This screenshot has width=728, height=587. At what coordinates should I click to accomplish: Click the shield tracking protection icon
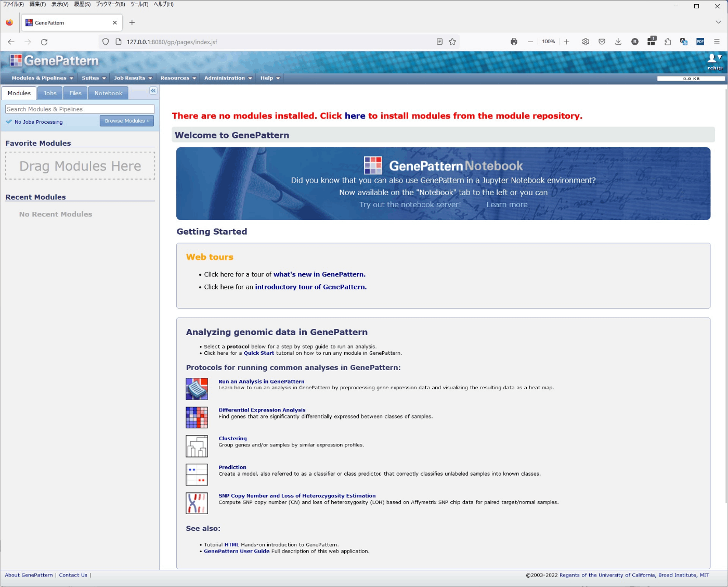[106, 42]
